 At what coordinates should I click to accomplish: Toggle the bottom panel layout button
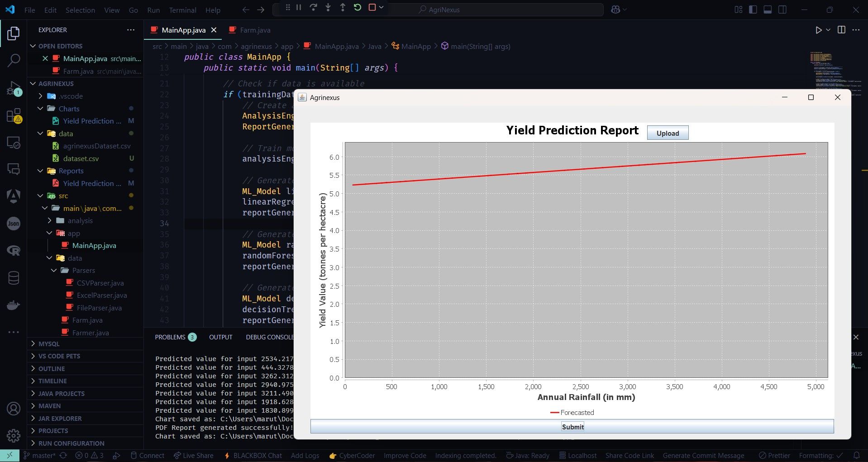(768, 10)
